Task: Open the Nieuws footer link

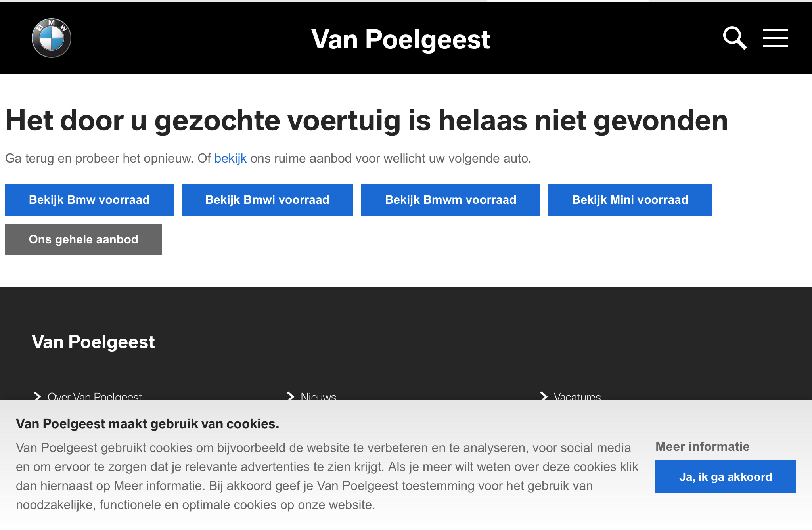Action: click(318, 396)
